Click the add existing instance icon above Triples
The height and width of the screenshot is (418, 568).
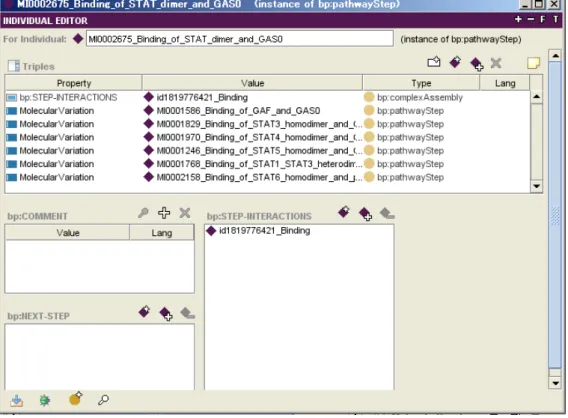[x=477, y=64]
